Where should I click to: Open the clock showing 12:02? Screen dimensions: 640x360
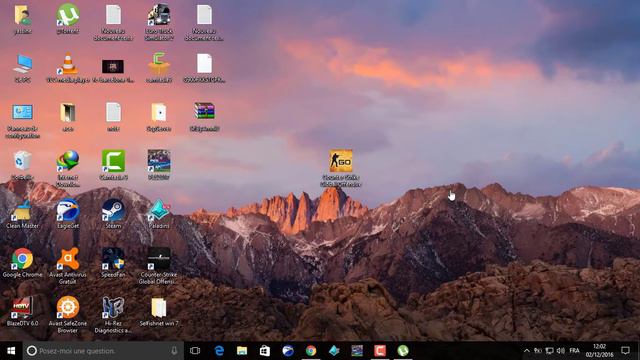click(x=600, y=351)
